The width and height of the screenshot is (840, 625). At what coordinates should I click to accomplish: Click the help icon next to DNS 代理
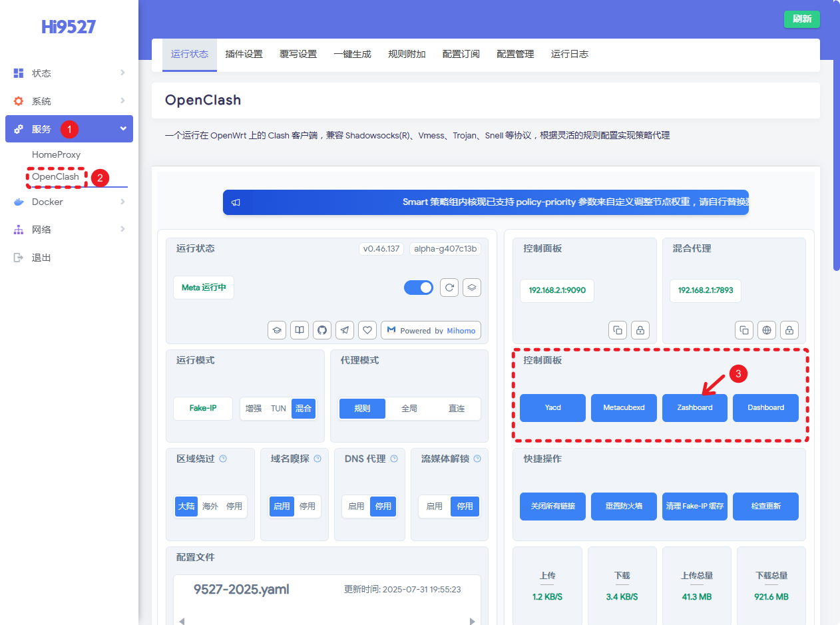click(x=394, y=459)
